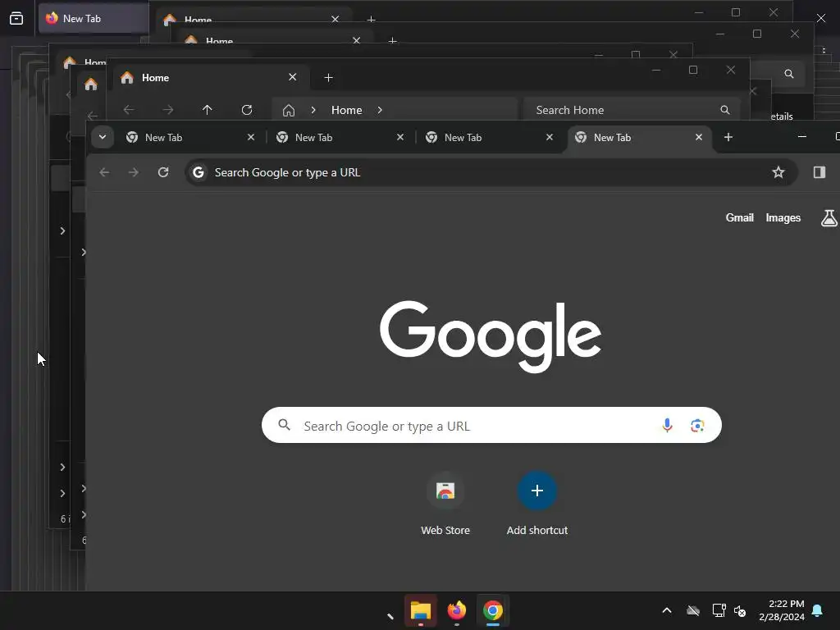Refresh the File Explorer Home window
The image size is (840, 630).
(247, 110)
